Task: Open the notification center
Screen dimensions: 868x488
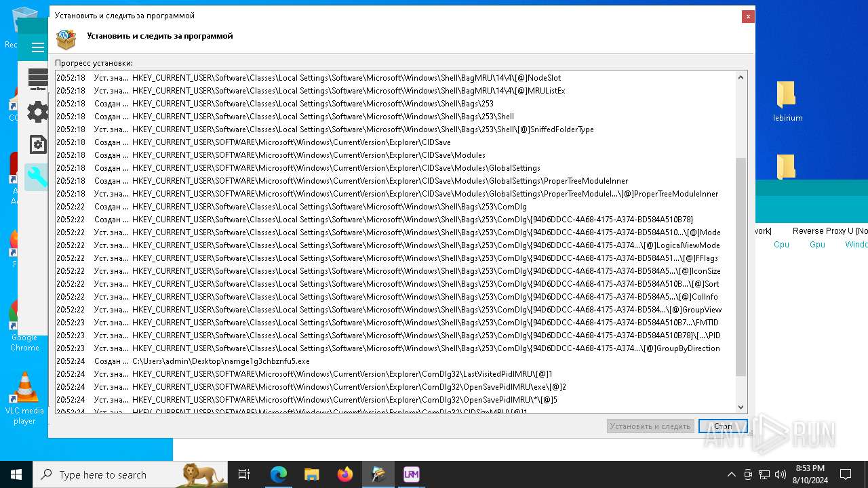Action: pyautogui.click(x=846, y=474)
